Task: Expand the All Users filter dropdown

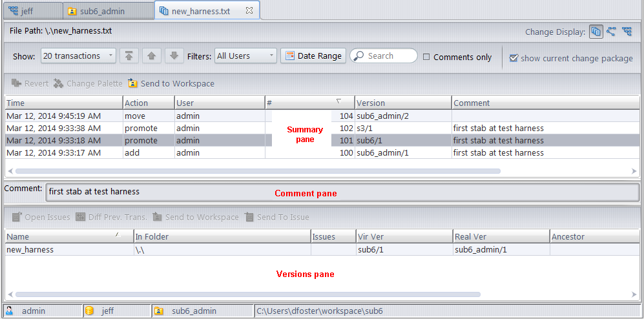Action: click(x=245, y=56)
